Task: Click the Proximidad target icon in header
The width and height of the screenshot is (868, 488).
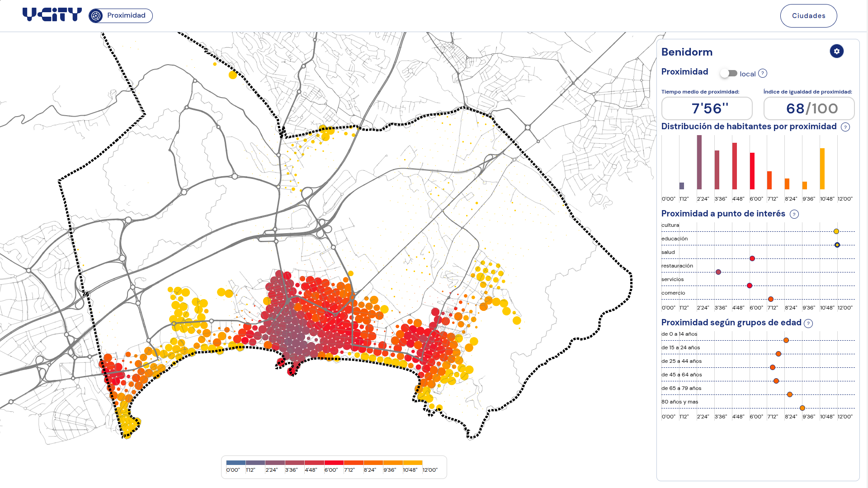Action: click(x=96, y=16)
